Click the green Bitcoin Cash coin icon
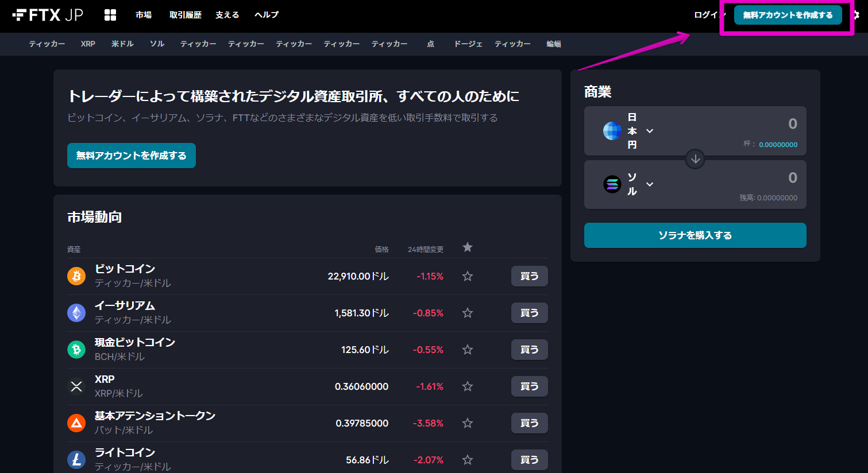Screen dimensions: 868x473 pyautogui.click(x=76, y=350)
